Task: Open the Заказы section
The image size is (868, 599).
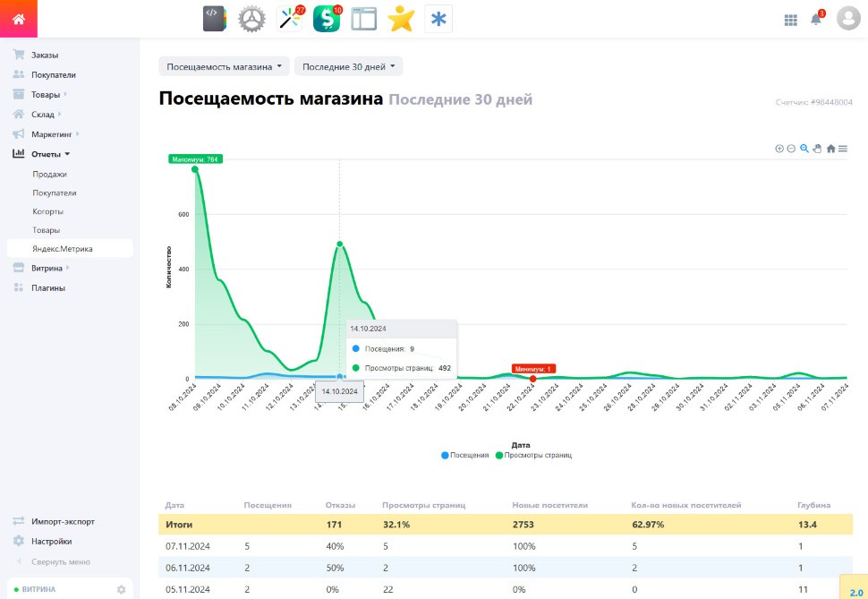Action: [x=44, y=55]
